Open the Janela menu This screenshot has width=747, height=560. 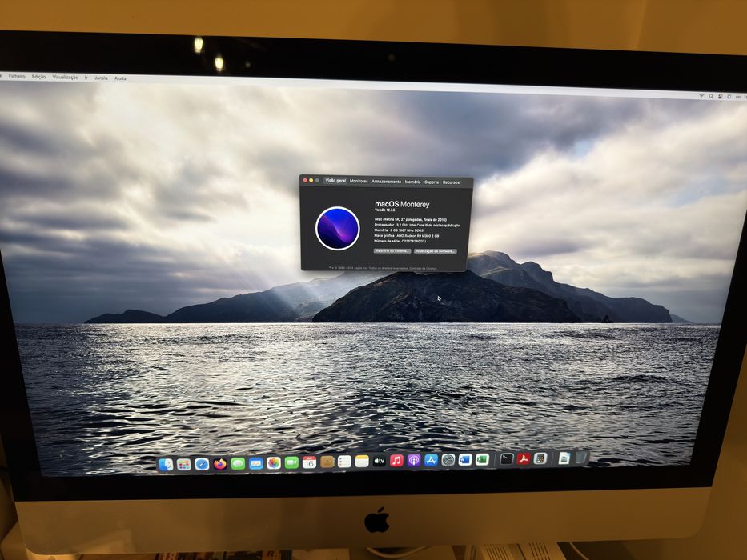(101, 78)
